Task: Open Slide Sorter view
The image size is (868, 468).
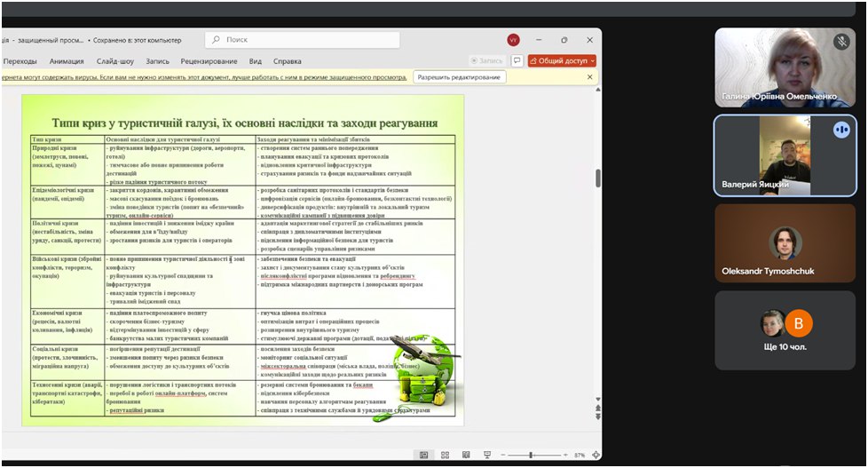Action: [x=446, y=455]
